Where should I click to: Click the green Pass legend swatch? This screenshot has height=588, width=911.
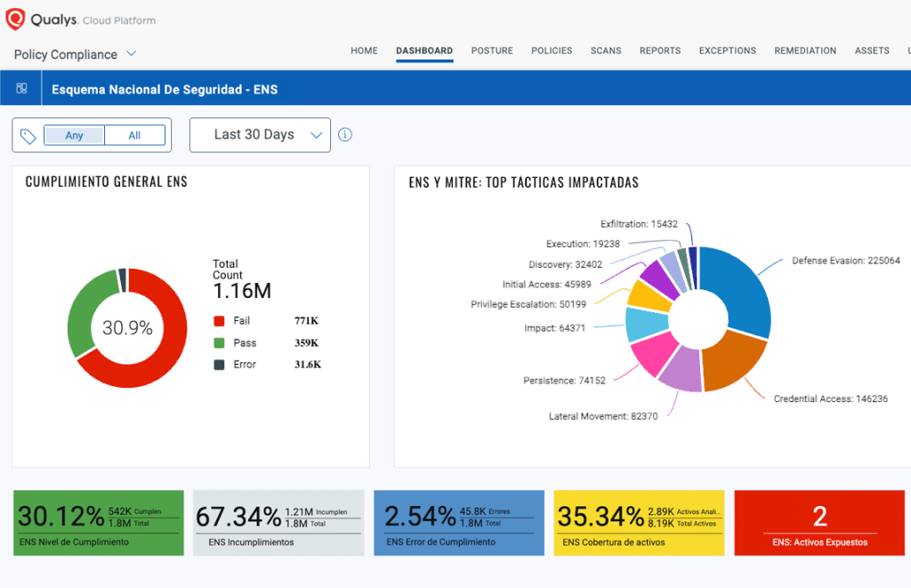tap(219, 342)
